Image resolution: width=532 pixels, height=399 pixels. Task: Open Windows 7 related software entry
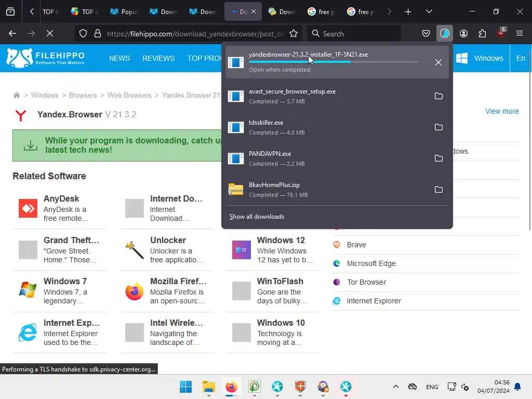pyautogui.click(x=59, y=291)
